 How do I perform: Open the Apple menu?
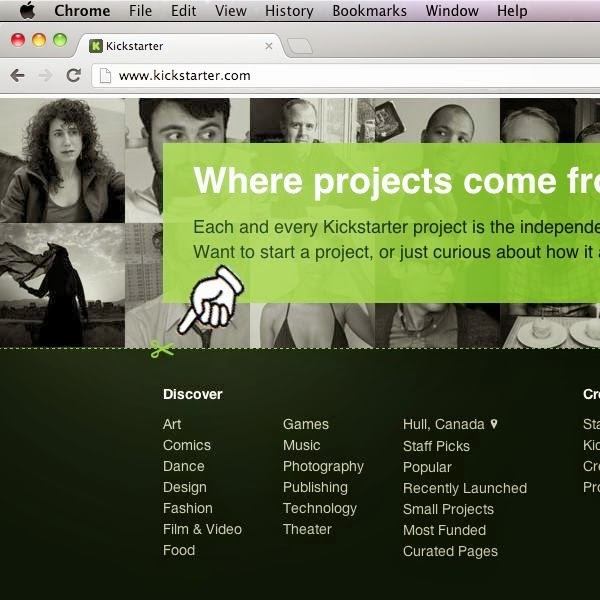[x=28, y=10]
